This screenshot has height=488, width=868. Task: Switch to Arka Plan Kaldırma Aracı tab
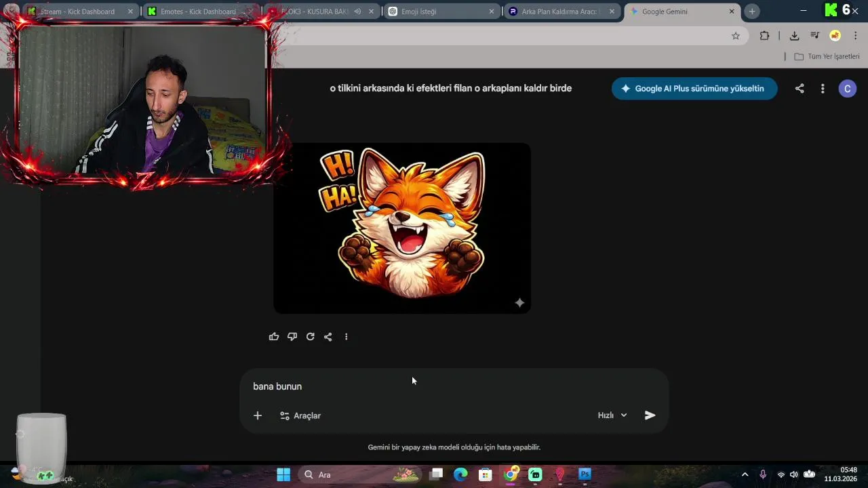[x=562, y=12]
